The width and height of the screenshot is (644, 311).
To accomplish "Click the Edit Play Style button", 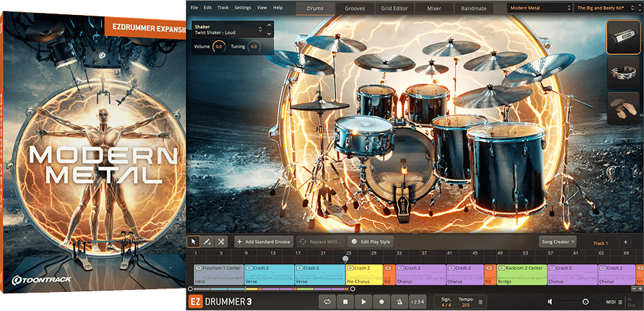I will click(370, 242).
